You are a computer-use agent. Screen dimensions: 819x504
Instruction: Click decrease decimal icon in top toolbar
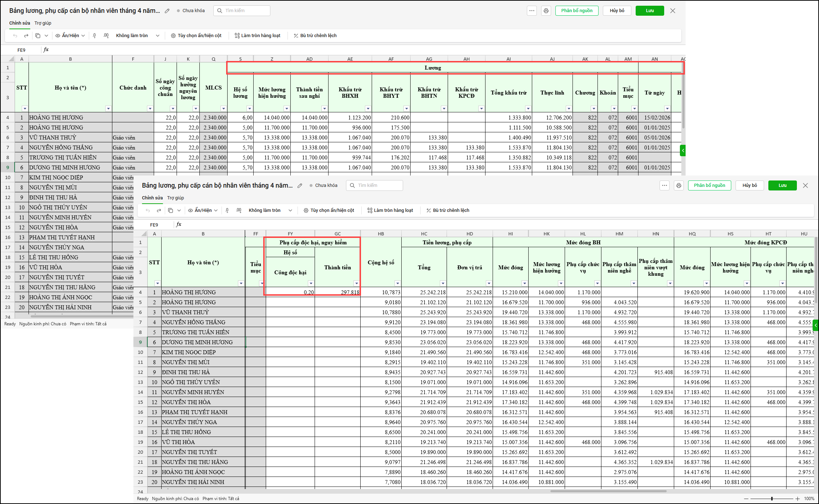[x=95, y=36]
